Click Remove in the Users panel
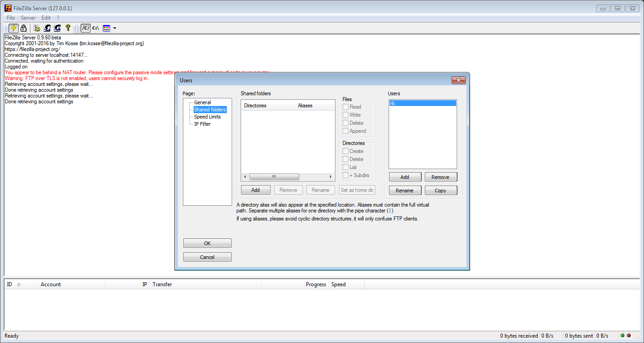Viewport: 644px width, 343px height. (x=441, y=177)
